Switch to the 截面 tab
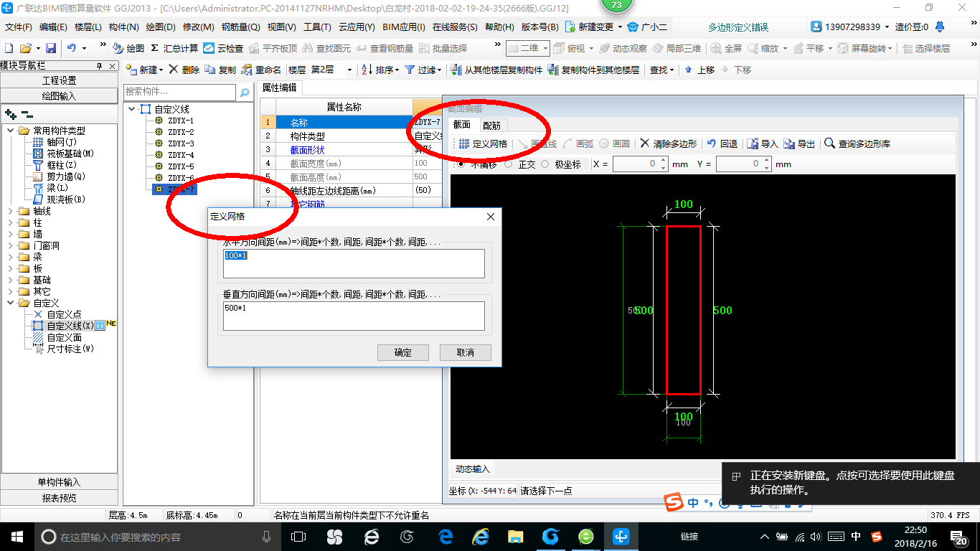The width and height of the screenshot is (980, 551). (462, 125)
